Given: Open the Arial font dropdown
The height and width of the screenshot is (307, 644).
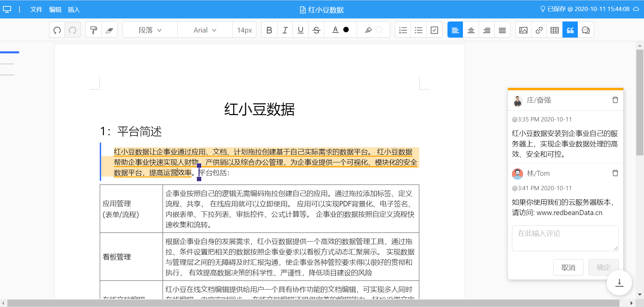Looking at the screenshot, I should (205, 30).
